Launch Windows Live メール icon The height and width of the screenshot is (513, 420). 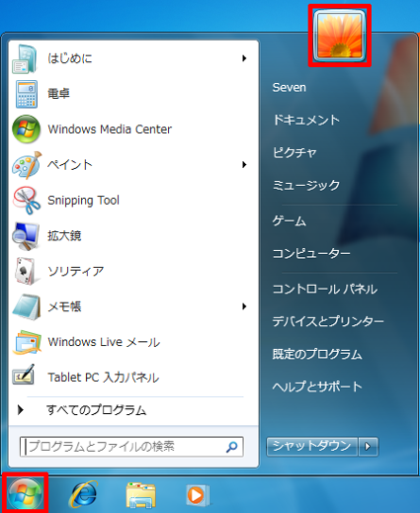27,342
